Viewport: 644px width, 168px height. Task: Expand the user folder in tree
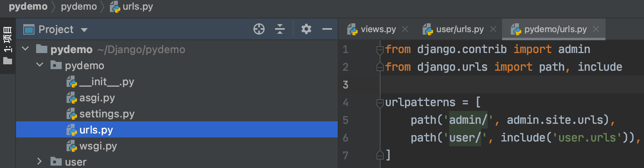pos(39,162)
